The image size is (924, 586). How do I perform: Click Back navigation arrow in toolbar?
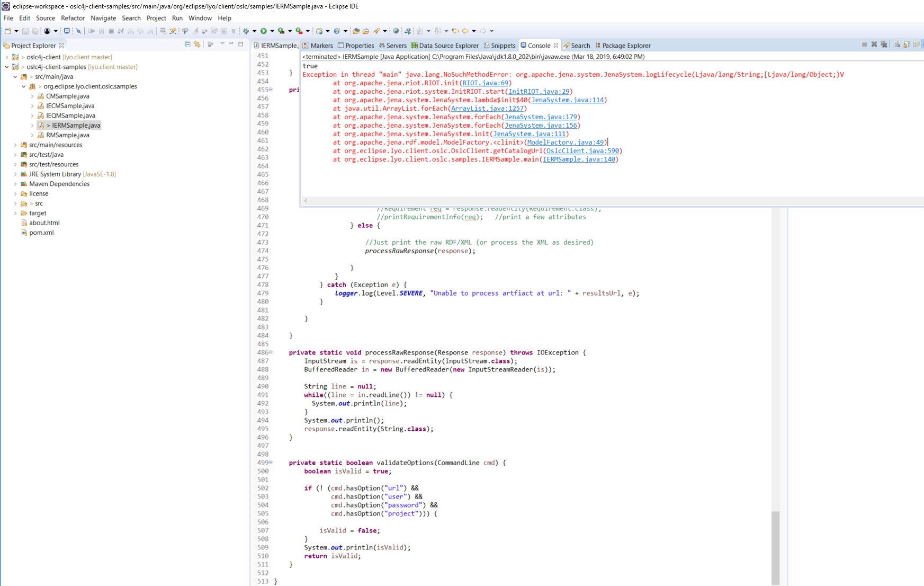coord(465,31)
